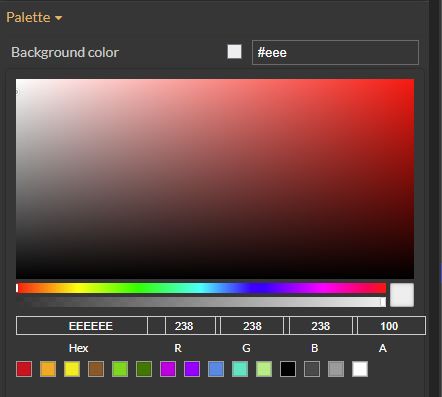Click the B value field
The image size is (442, 397).
click(321, 326)
